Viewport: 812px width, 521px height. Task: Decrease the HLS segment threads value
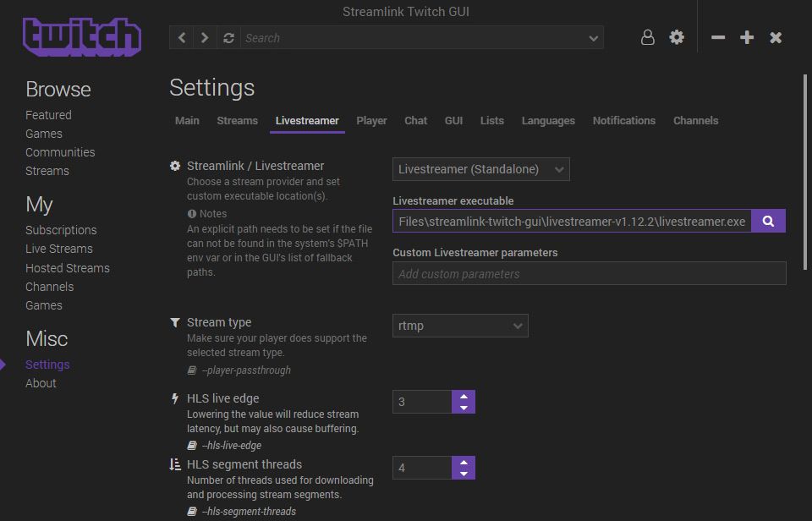[464, 474]
